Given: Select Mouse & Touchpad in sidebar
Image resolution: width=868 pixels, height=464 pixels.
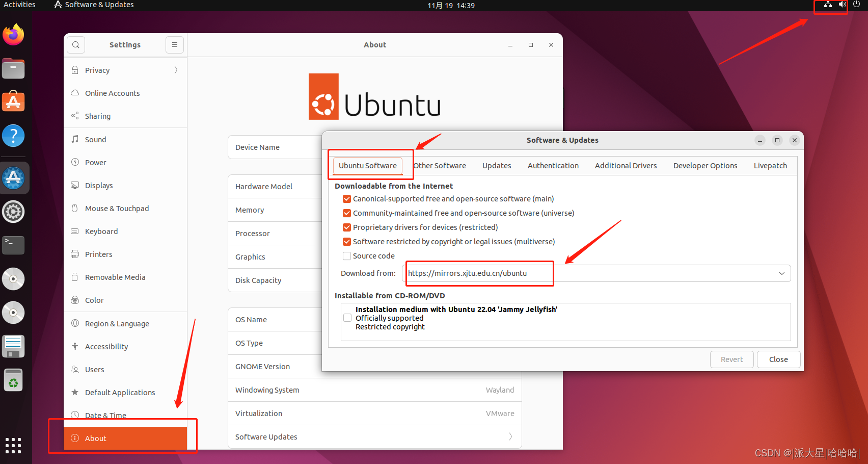Looking at the screenshot, I should coord(125,209).
